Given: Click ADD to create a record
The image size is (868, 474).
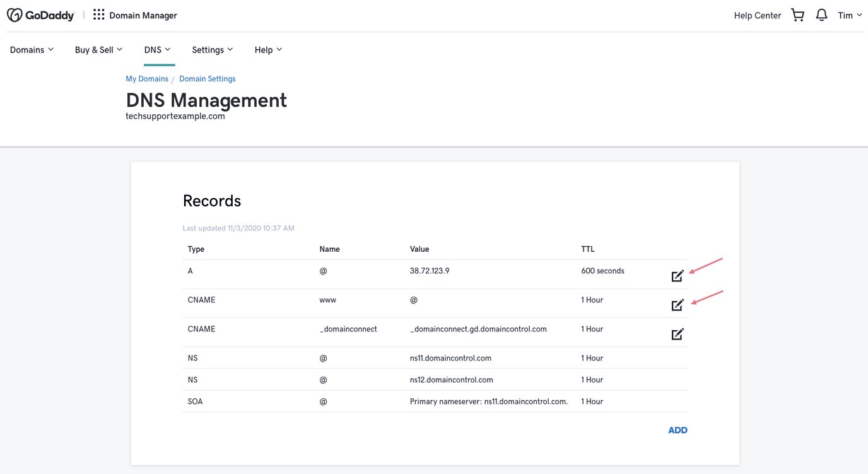Looking at the screenshot, I should click(x=677, y=430).
